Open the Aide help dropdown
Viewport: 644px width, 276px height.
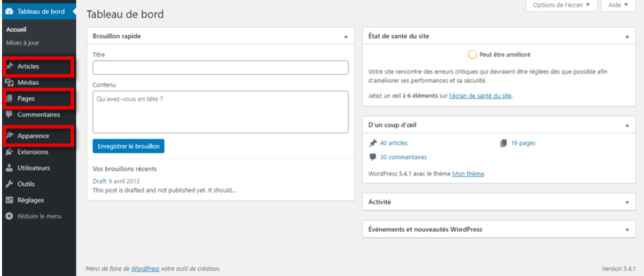618,5
